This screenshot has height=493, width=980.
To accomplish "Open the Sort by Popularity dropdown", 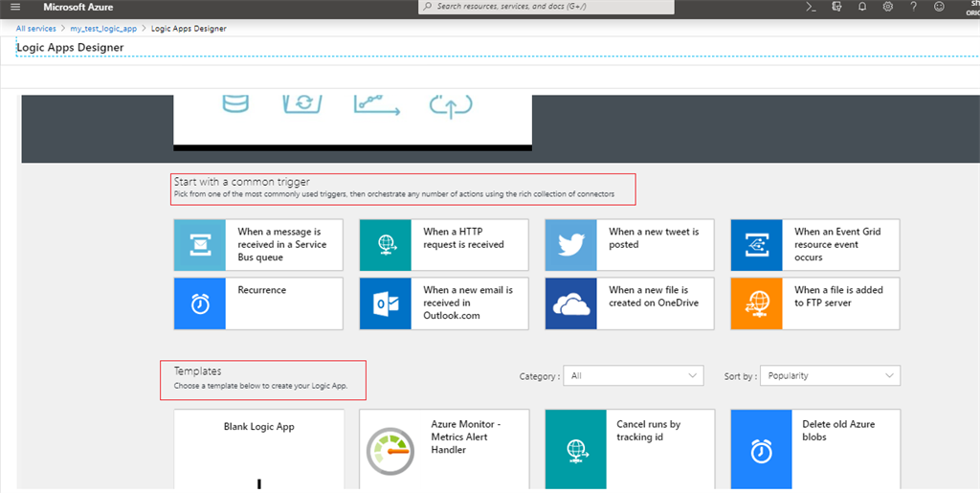I will point(830,375).
